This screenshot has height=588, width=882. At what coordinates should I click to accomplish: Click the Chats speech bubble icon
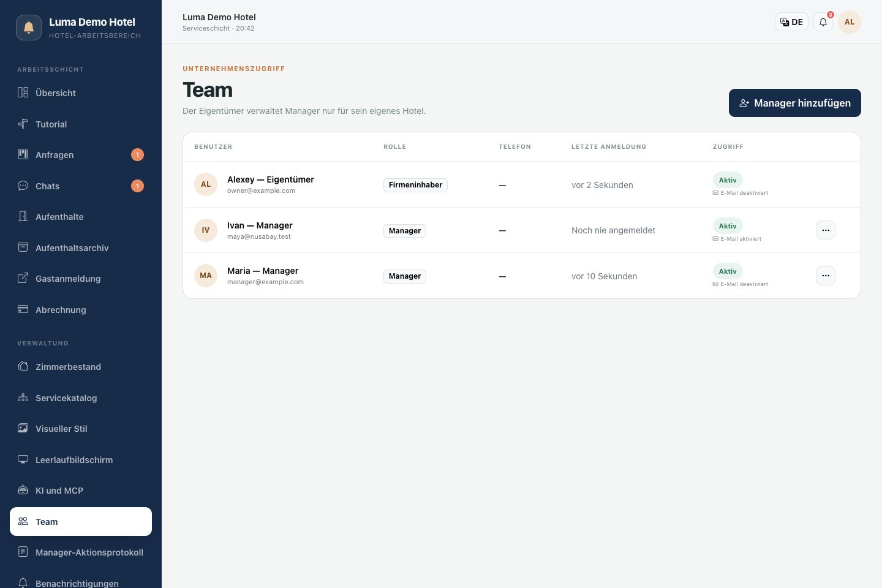(23, 186)
